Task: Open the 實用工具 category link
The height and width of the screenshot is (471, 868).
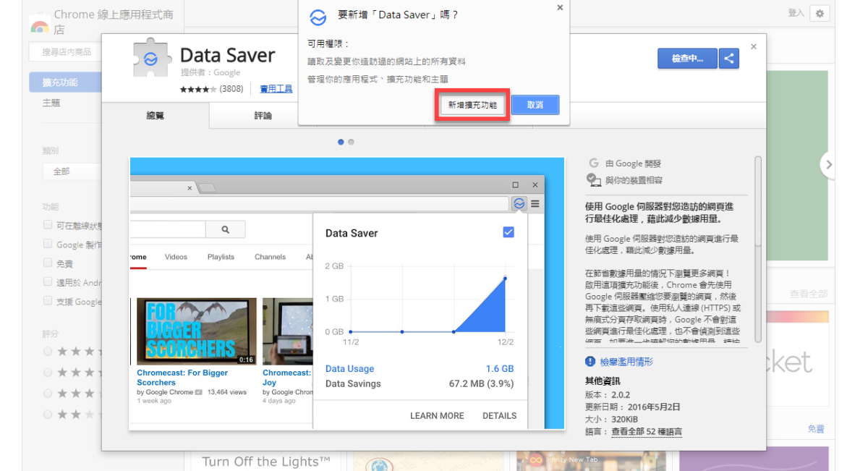Action: 276,89
